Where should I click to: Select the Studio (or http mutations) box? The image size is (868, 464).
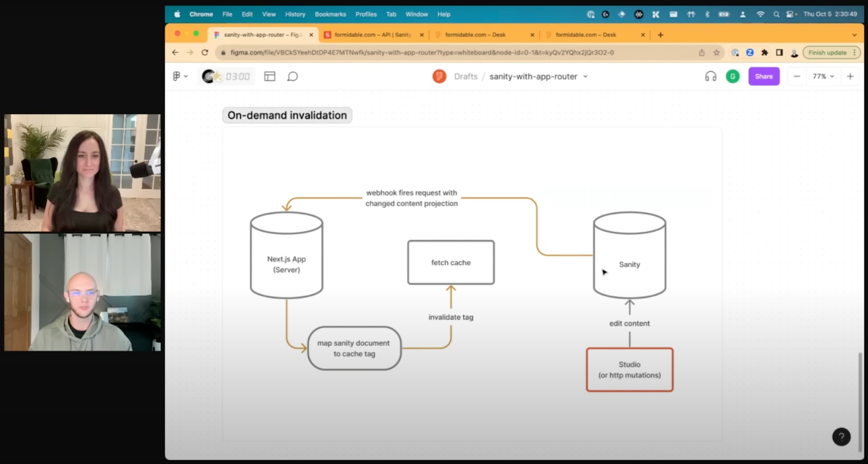click(x=629, y=370)
